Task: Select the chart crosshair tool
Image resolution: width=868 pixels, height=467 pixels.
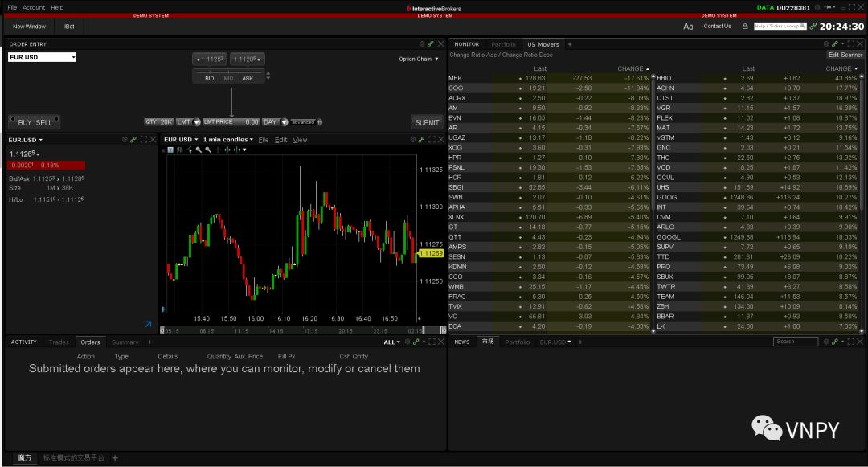Action: pos(218,150)
